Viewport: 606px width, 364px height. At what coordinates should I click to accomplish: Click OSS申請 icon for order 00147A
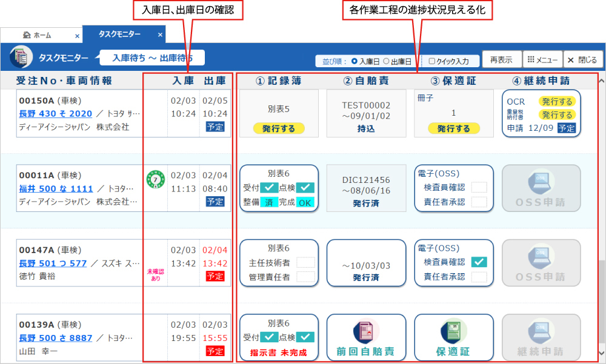click(541, 263)
